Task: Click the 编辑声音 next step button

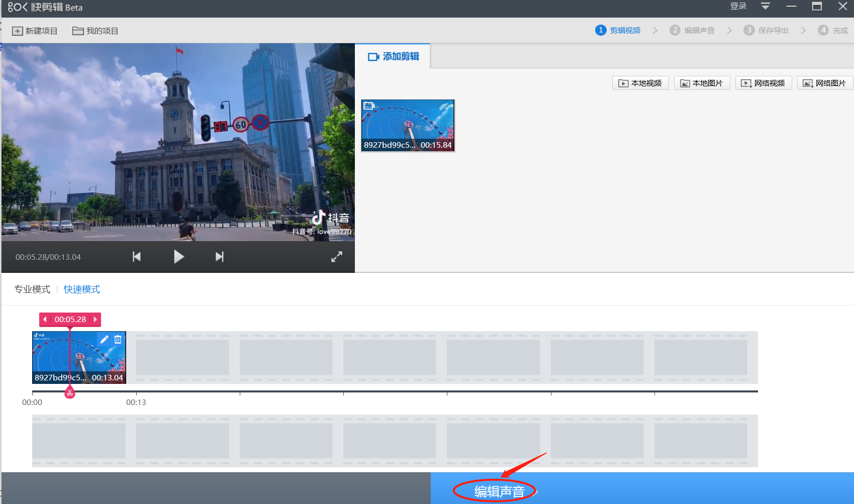Action: [642, 488]
